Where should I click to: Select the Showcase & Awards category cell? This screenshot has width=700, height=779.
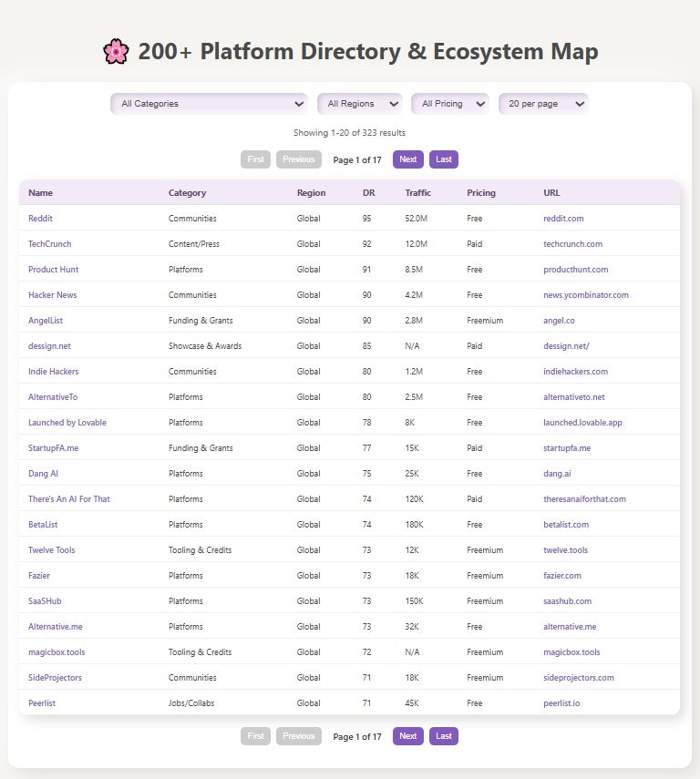pos(205,346)
